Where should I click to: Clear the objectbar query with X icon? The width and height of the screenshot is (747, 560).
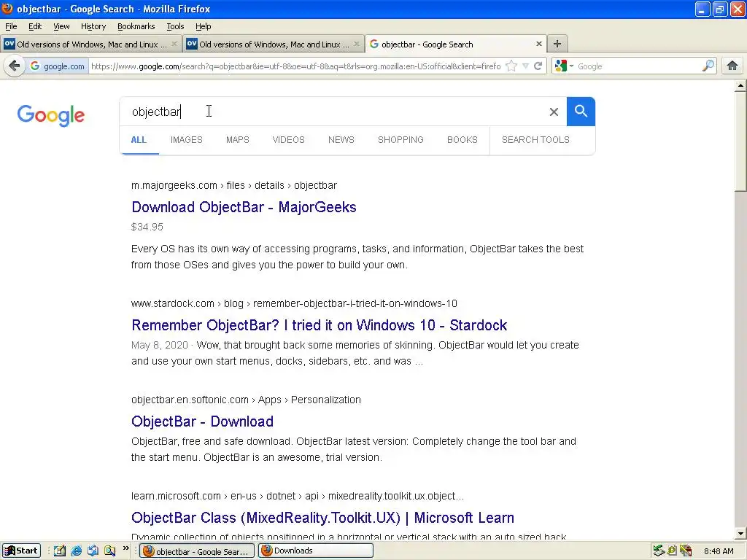pos(554,112)
